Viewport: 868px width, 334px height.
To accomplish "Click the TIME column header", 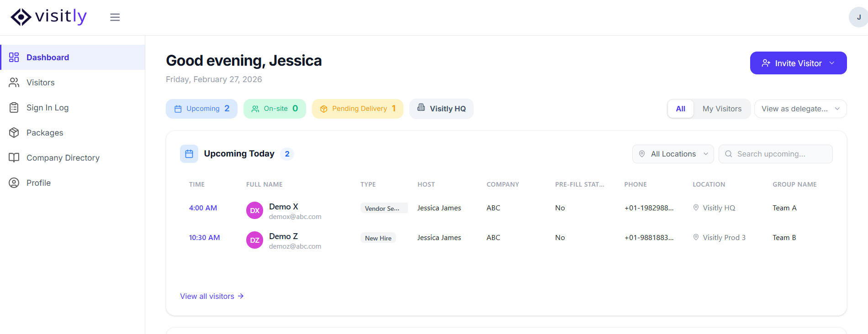I will point(197,184).
